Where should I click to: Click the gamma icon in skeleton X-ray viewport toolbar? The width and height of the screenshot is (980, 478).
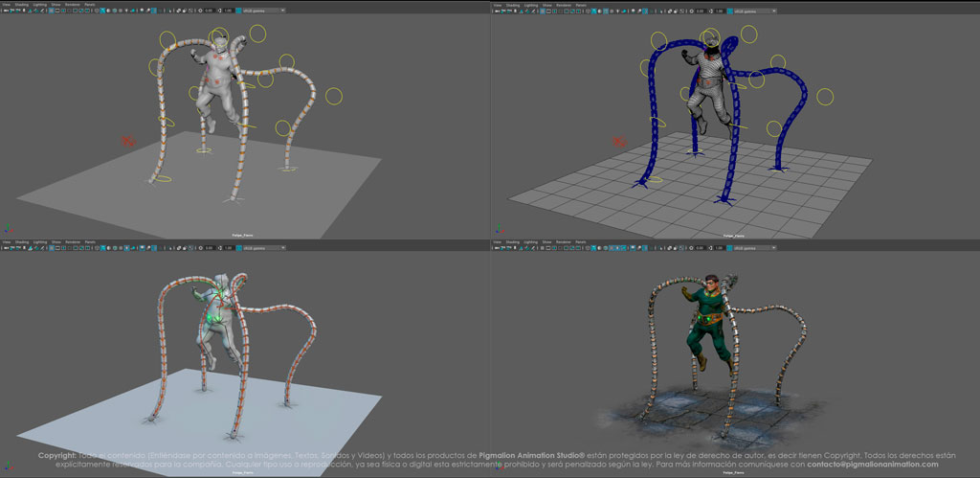pos(219,248)
